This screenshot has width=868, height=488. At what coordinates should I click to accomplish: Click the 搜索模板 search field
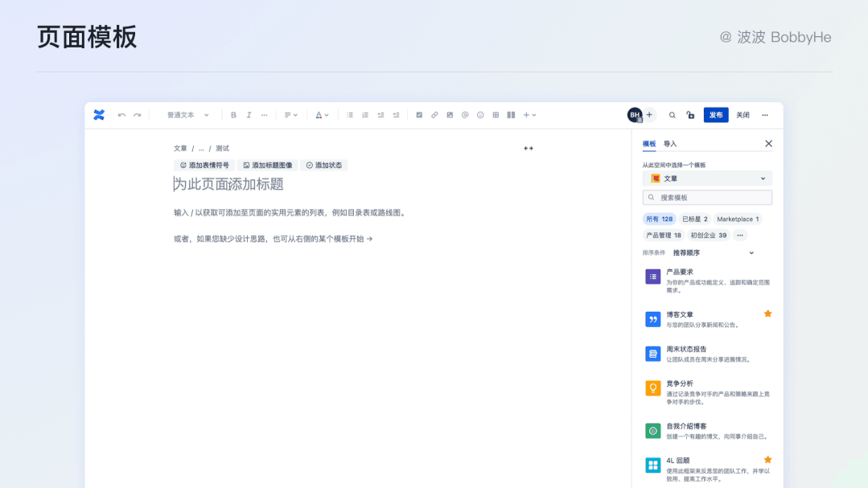(x=707, y=198)
